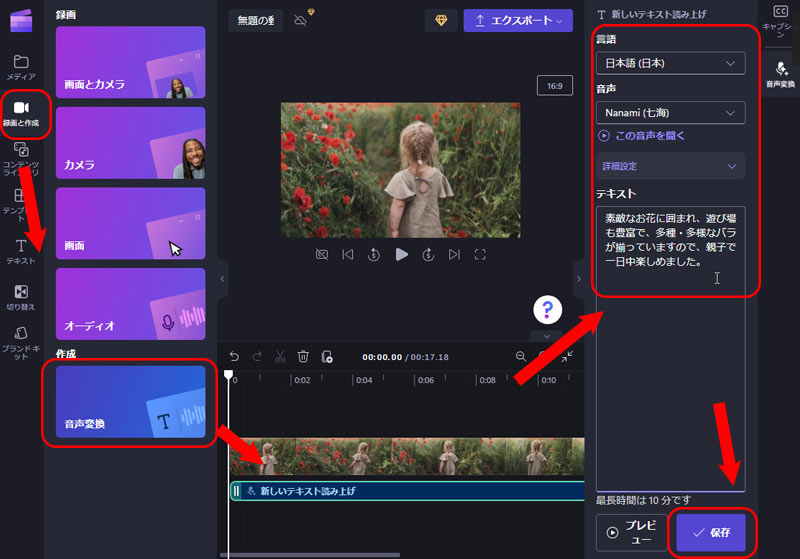Click the horizontal timeline scrollbar
The height and width of the screenshot is (559, 800).
pyautogui.click(x=310, y=555)
